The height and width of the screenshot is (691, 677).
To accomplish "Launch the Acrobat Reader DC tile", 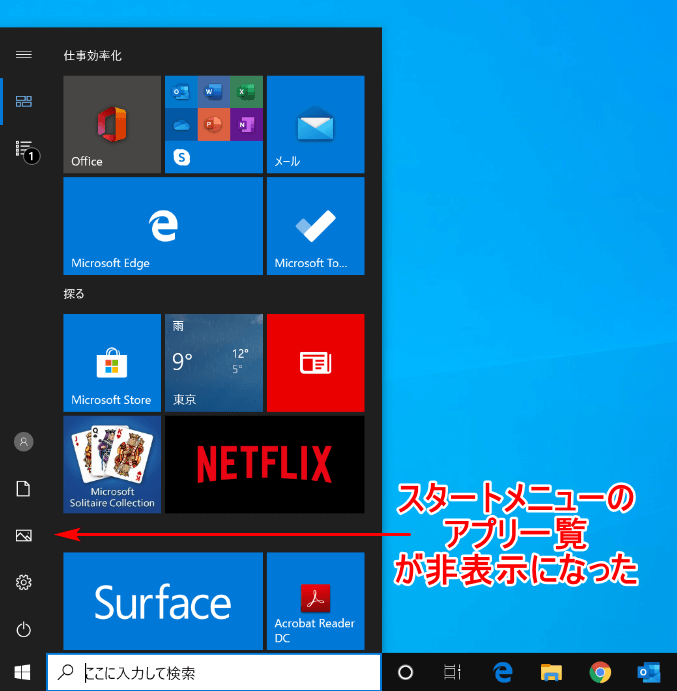I will click(x=316, y=601).
